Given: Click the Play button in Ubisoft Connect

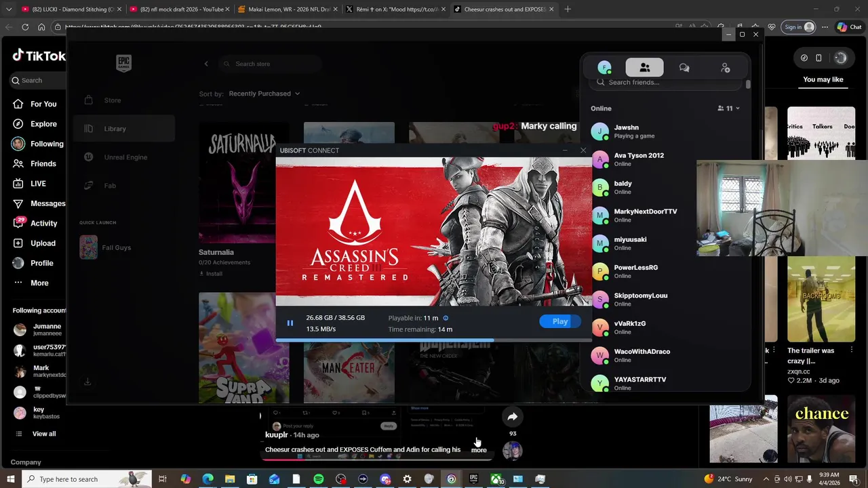Looking at the screenshot, I should [560, 321].
